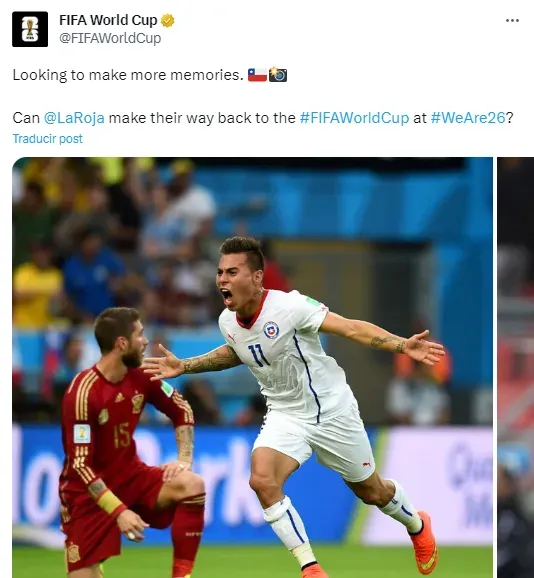This screenshot has width=534, height=578.
Task: Click the orange boot in the photo
Action: coord(425,543)
